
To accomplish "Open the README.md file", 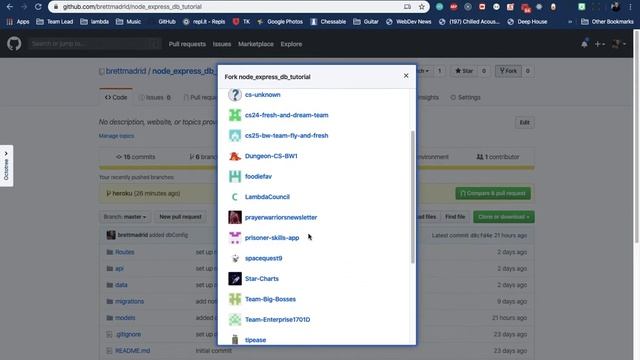I will 133,351.
